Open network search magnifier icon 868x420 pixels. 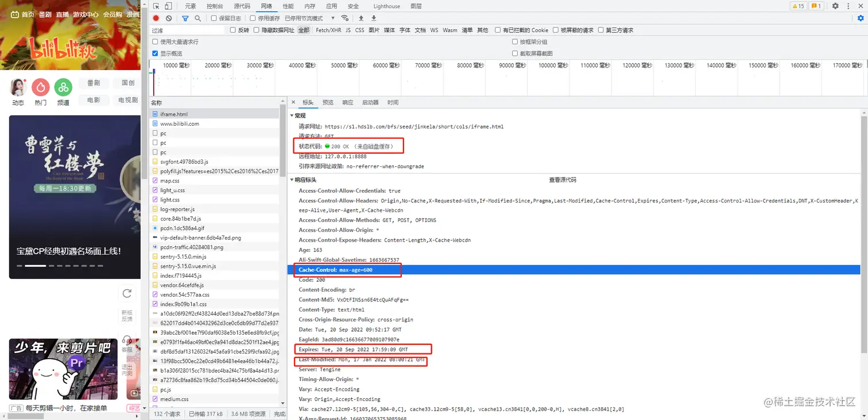[x=198, y=18]
